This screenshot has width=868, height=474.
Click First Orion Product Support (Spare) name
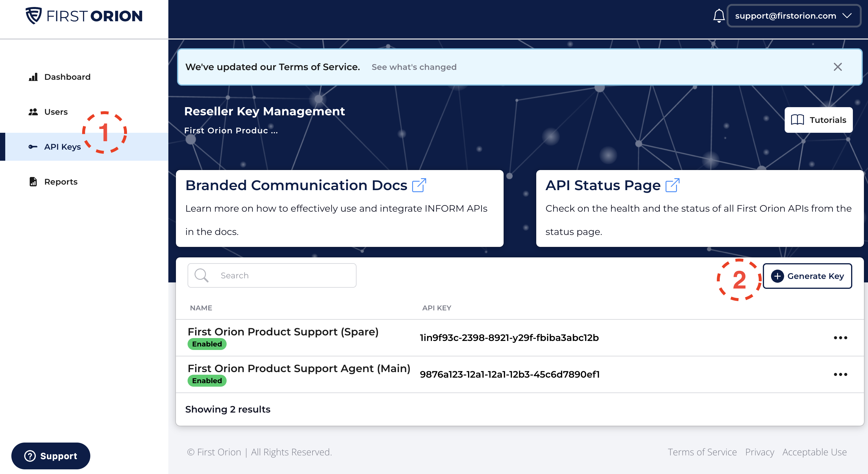pyautogui.click(x=283, y=332)
